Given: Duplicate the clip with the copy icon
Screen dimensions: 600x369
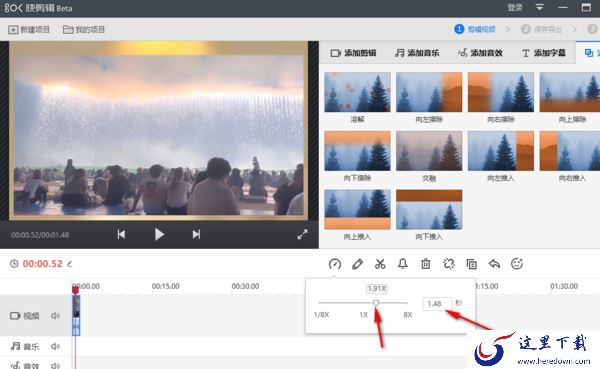Looking at the screenshot, I should (471, 264).
